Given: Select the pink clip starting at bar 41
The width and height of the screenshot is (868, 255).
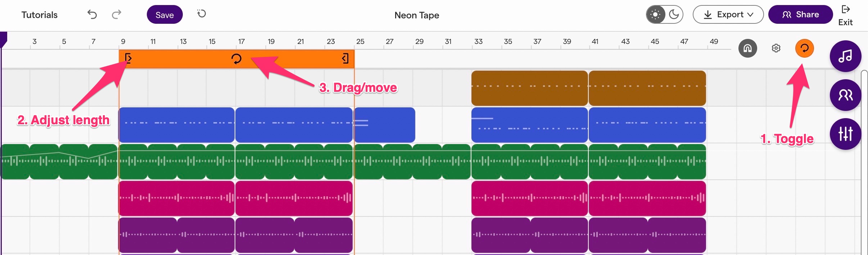Looking at the screenshot, I should pyautogui.click(x=647, y=198).
